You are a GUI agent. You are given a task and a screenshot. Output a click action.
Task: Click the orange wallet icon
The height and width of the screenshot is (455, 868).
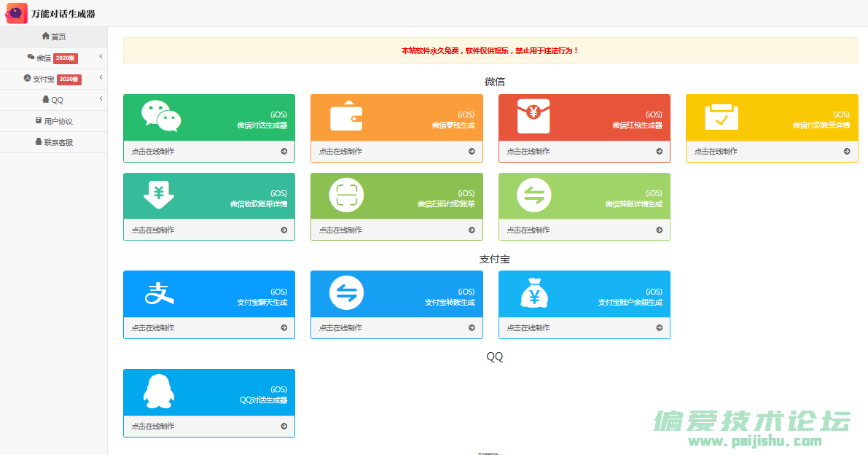[346, 117]
